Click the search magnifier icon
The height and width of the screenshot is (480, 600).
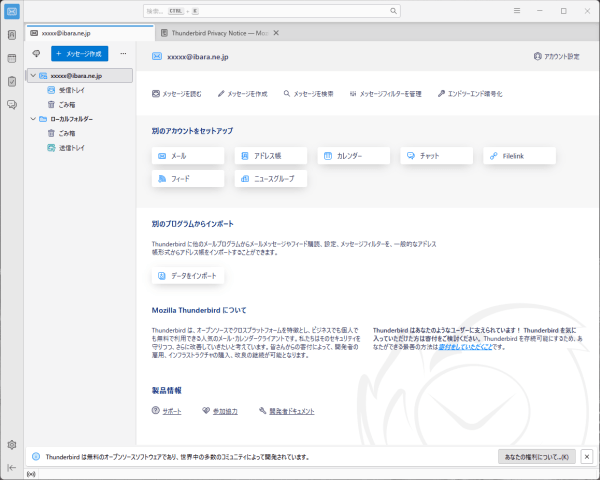pos(393,11)
